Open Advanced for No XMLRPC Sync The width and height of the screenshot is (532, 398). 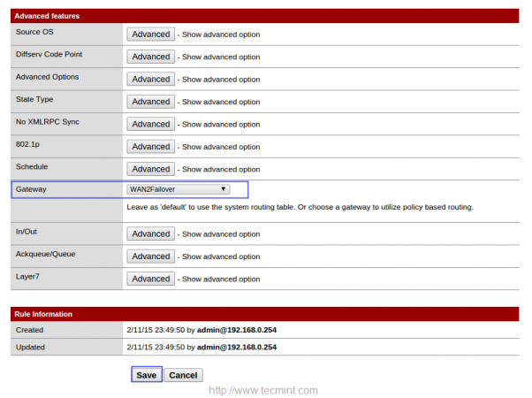point(151,124)
